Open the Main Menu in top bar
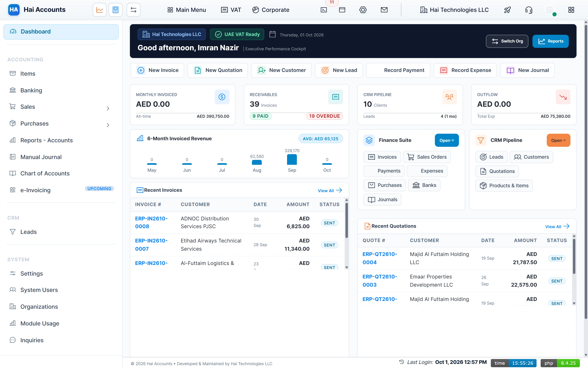Screen dimensions: 588x368 pos(187,10)
